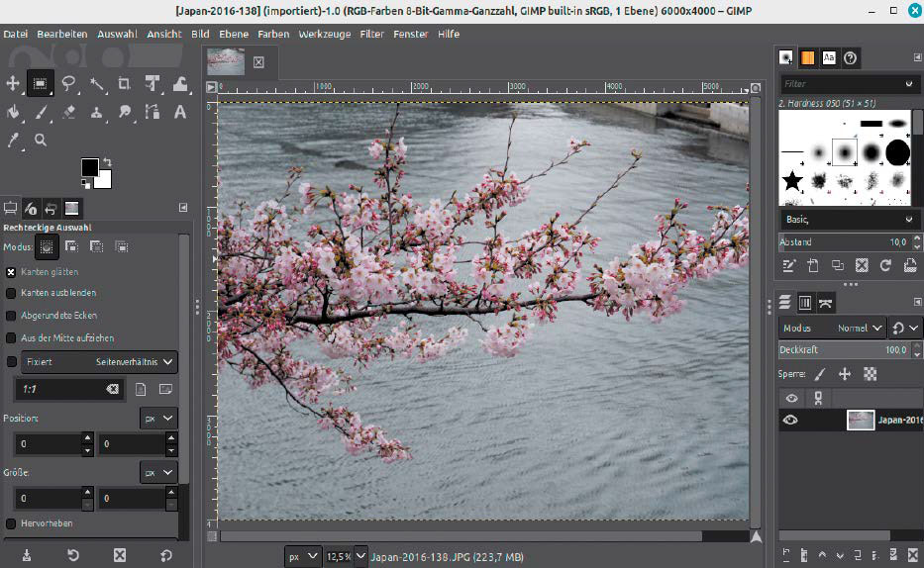924x568 pixels.
Task: Select the Free Select lasso tool
Action: (68, 83)
